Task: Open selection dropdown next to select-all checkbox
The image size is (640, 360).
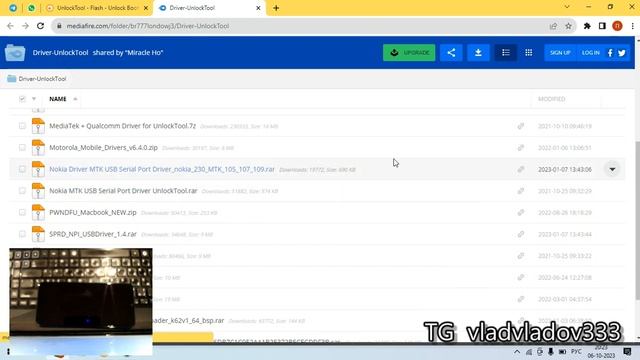Action: pyautogui.click(x=34, y=99)
